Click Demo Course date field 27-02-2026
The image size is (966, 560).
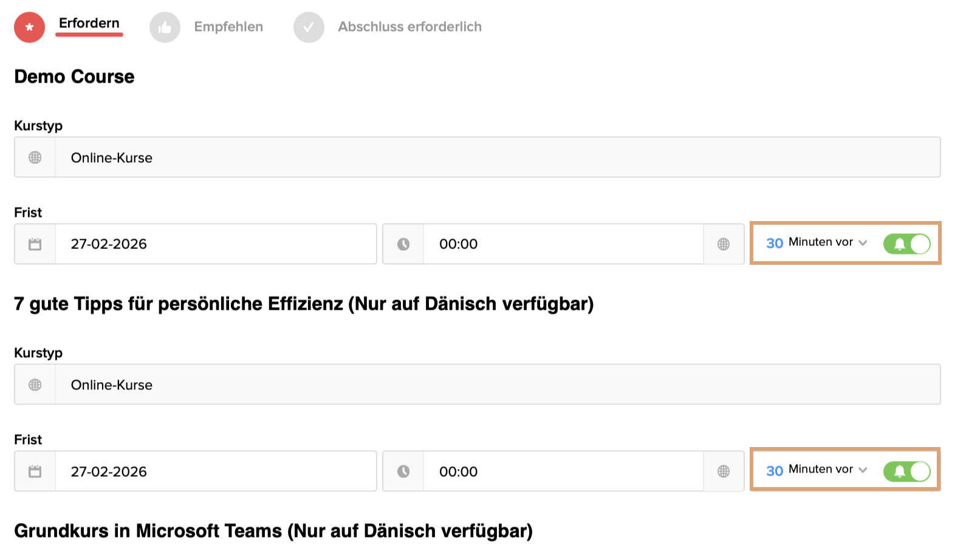point(215,244)
